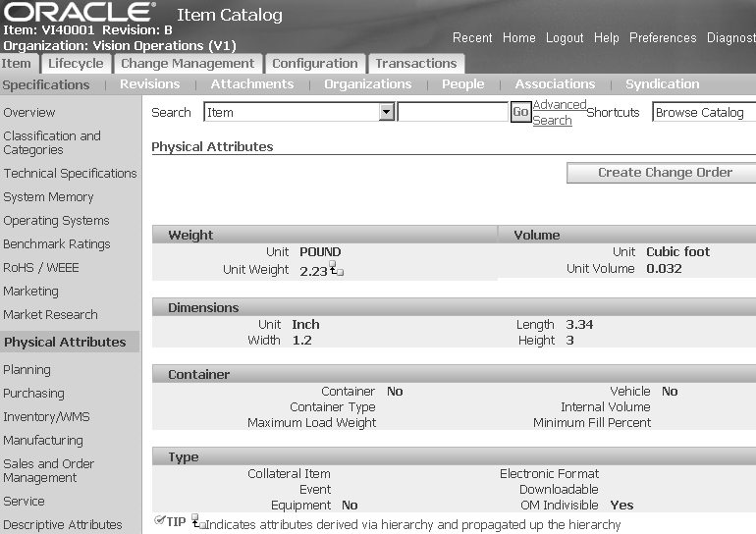Open the Change Management tab

click(x=188, y=64)
